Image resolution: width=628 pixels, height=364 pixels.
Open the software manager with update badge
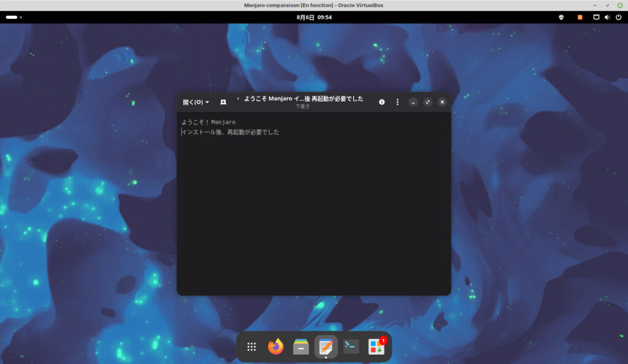click(x=377, y=346)
